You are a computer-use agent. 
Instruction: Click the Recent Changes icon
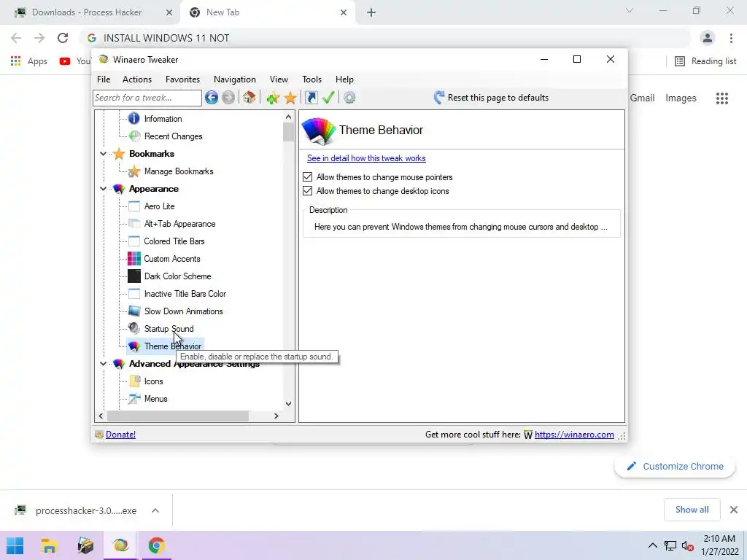134,136
